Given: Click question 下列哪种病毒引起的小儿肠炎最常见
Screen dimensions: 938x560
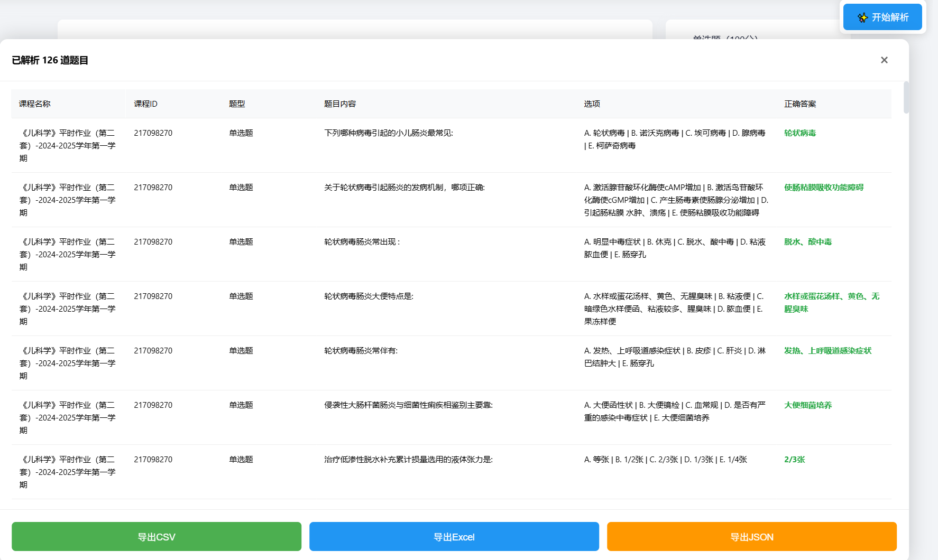Looking at the screenshot, I should point(388,133).
